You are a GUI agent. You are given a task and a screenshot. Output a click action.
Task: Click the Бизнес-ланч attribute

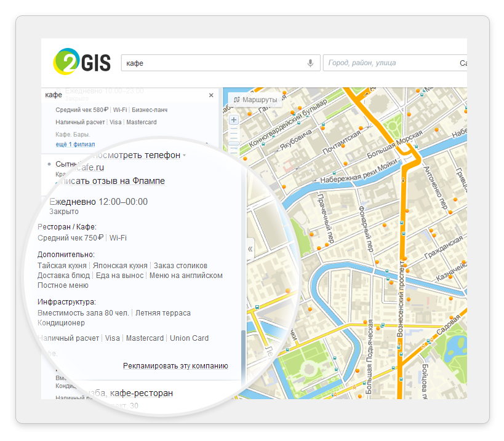[150, 110]
